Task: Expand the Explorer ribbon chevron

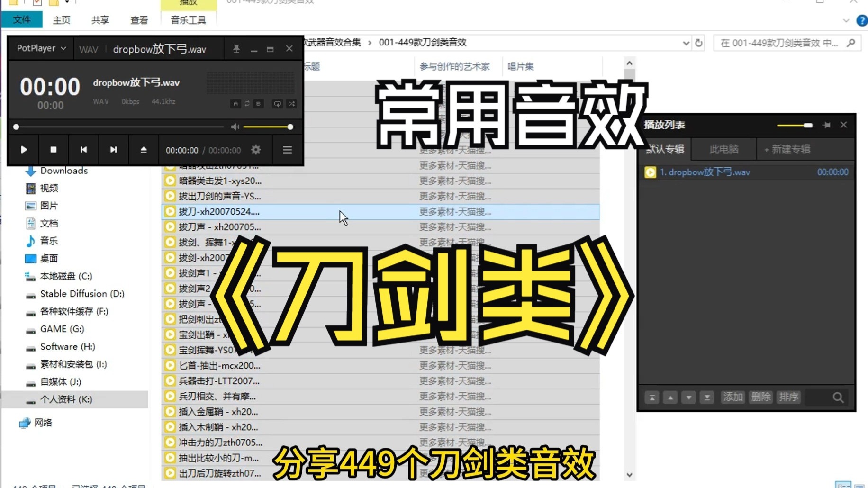Action: 846,20
